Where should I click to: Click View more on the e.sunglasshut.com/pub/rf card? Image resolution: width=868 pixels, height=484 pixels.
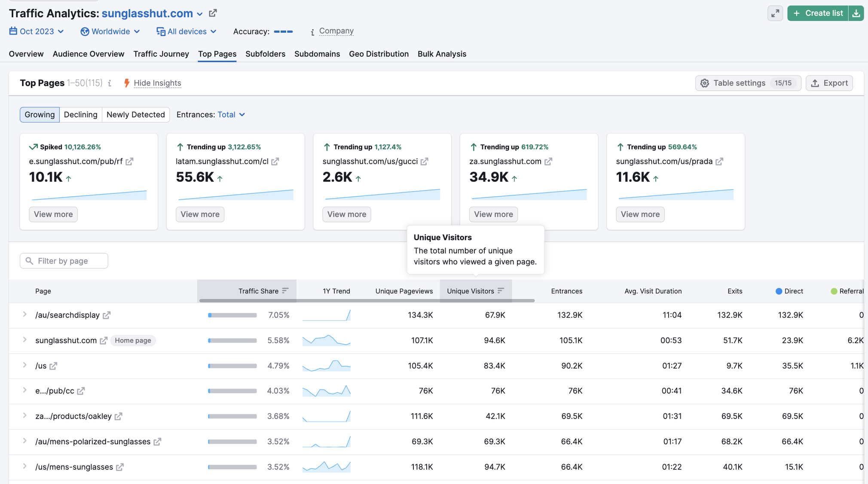[x=53, y=214]
